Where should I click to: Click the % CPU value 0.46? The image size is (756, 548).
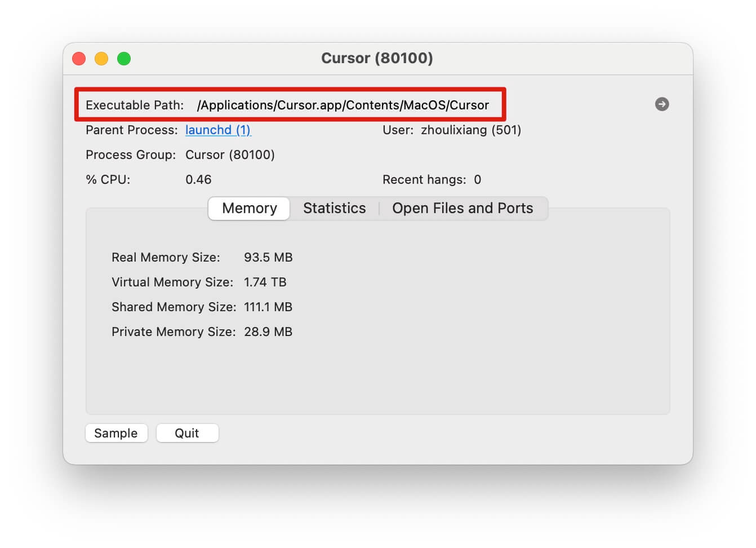(x=198, y=180)
